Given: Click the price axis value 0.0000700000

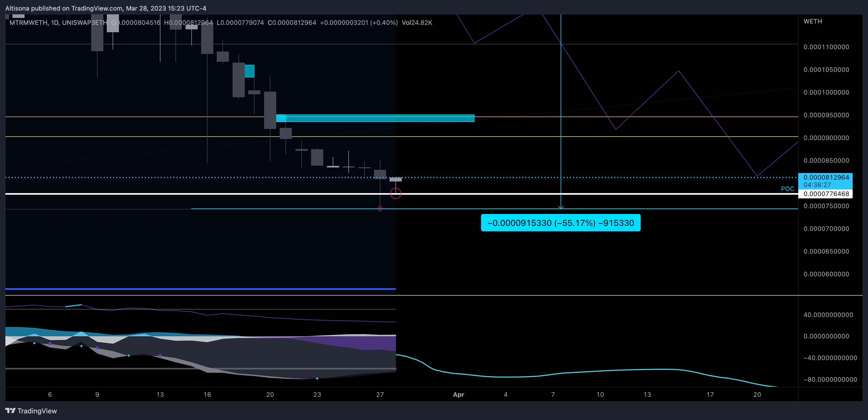Looking at the screenshot, I should (826, 229).
